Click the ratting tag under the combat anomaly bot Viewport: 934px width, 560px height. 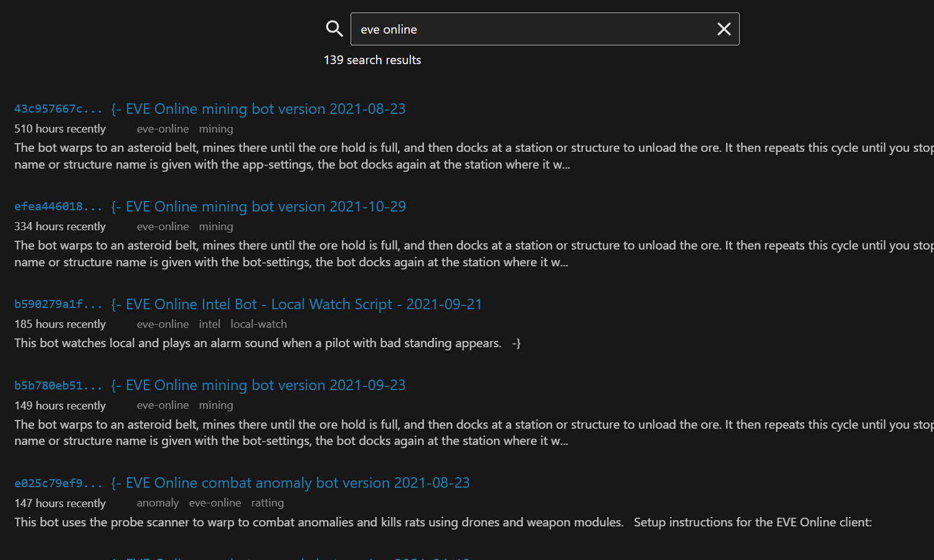[267, 503]
